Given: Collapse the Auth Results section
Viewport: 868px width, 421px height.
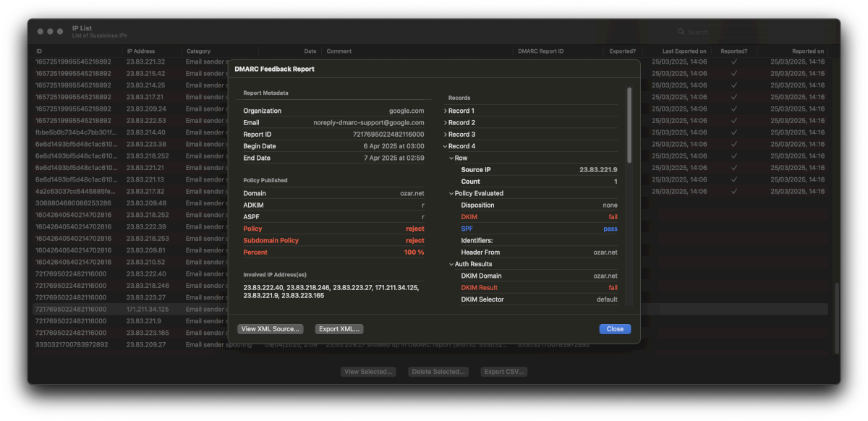Looking at the screenshot, I should point(451,265).
